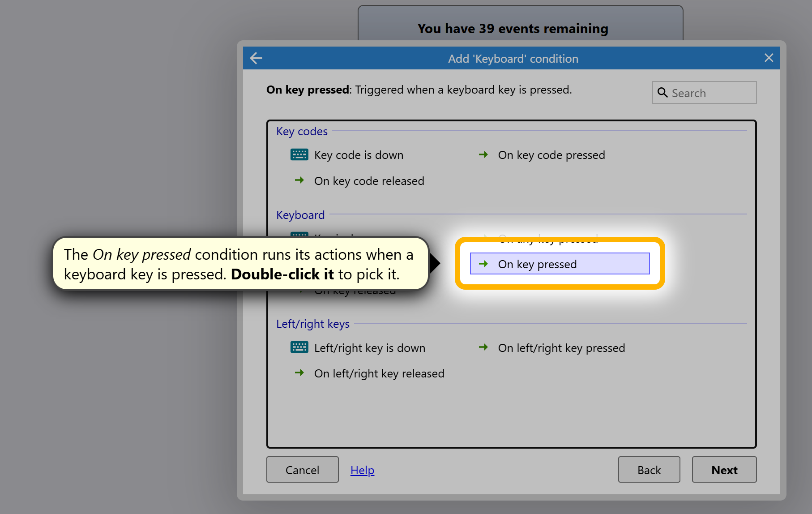This screenshot has width=812, height=514.
Task: Open the Help link
Action: [362, 470]
